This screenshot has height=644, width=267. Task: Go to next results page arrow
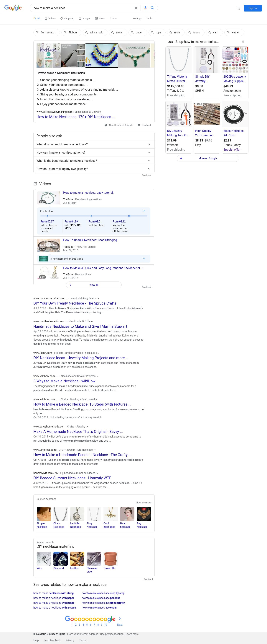(120, 618)
